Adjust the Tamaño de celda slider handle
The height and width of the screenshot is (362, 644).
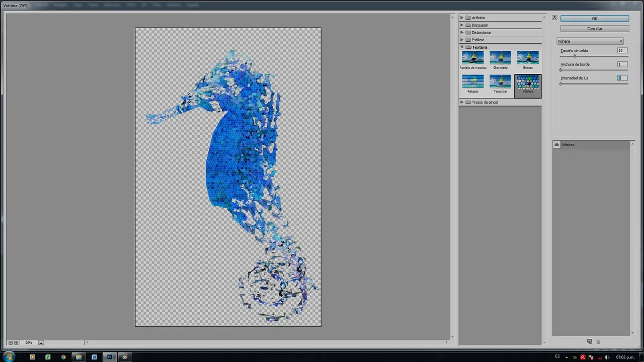[x=575, y=56]
